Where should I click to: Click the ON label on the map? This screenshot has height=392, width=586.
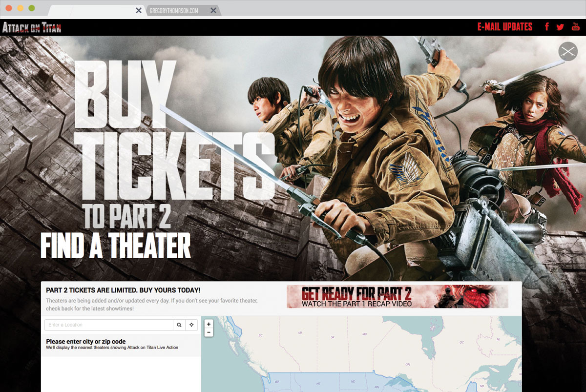pos(408,365)
